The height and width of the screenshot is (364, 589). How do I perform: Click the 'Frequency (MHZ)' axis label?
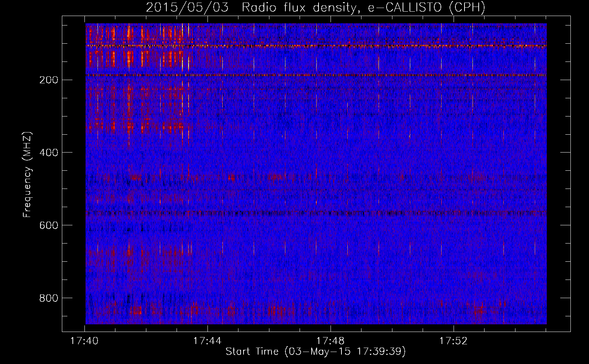click(x=27, y=175)
